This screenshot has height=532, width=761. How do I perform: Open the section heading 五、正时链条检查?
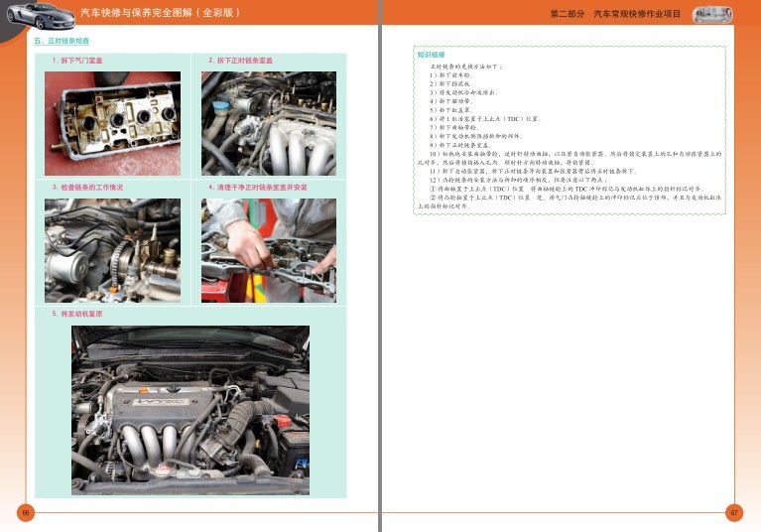62,41
